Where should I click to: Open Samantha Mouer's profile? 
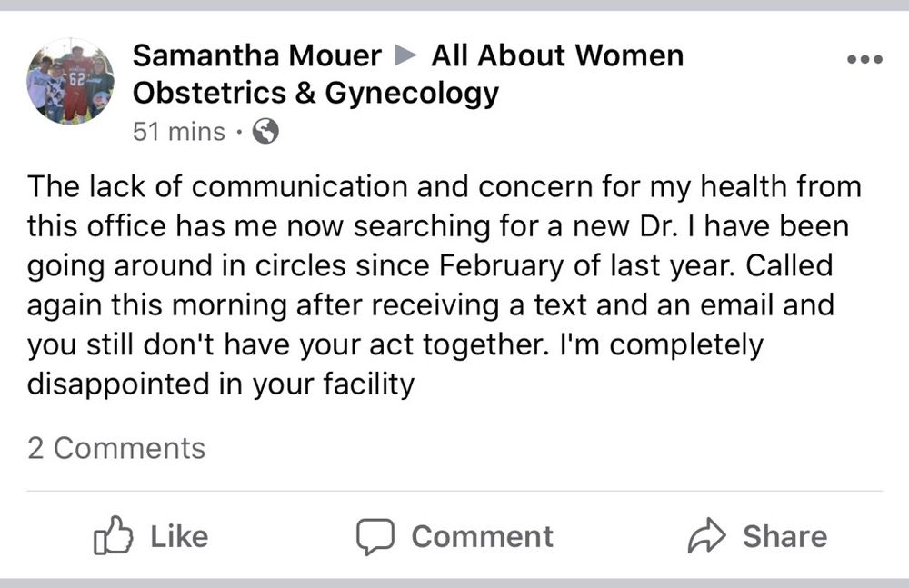255,55
